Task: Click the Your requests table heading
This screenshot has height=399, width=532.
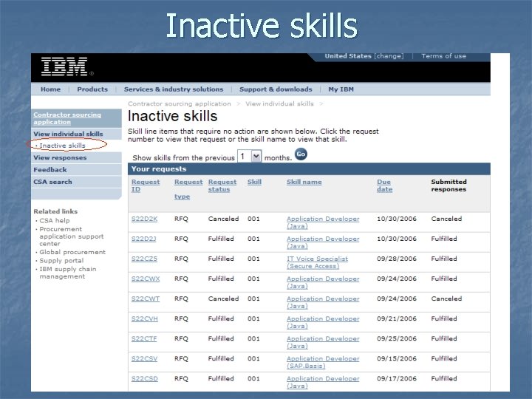Action: click(159, 169)
